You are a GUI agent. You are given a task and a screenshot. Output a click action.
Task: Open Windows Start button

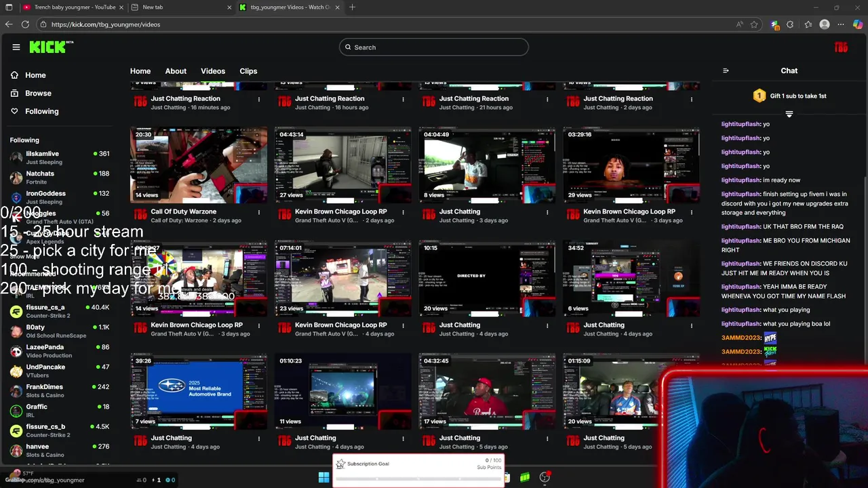[324, 477]
